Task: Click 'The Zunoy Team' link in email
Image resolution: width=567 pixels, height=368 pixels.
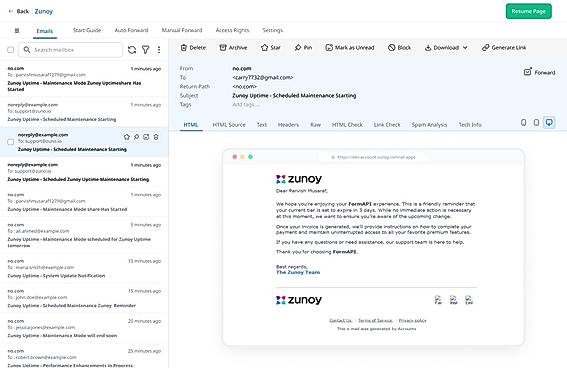Action: point(298,272)
